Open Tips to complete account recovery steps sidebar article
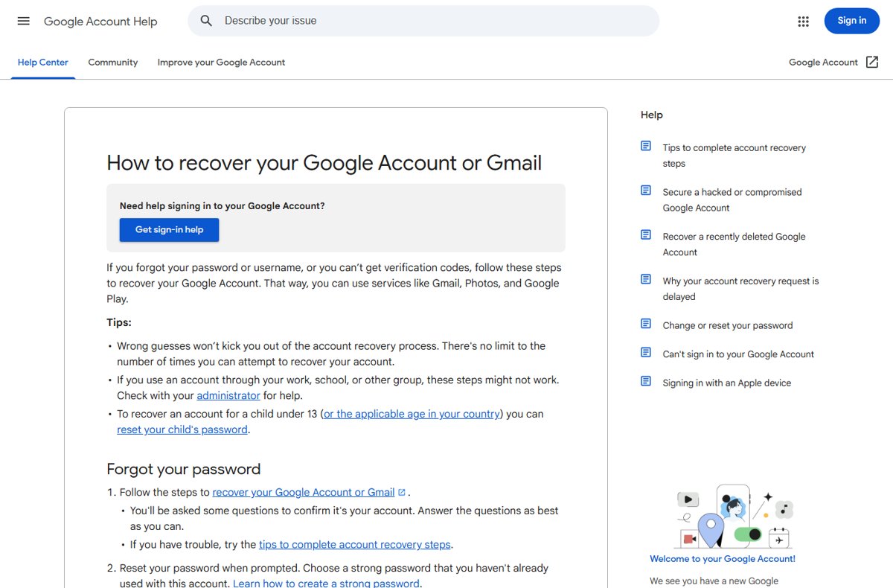Viewport: 893px width, 588px height. click(734, 156)
